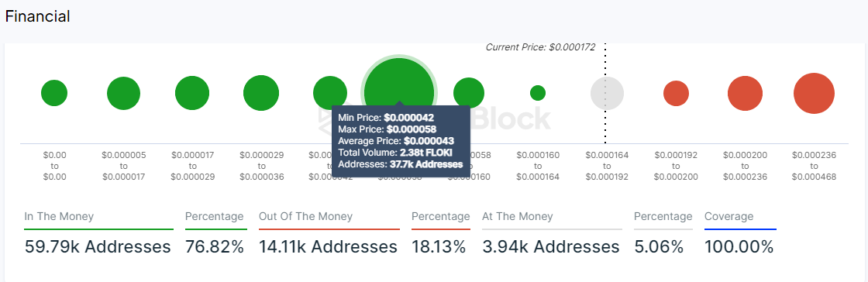The width and height of the screenshot is (868, 282).
Task: Click the 14.11k Addresses value
Action: [329, 246]
